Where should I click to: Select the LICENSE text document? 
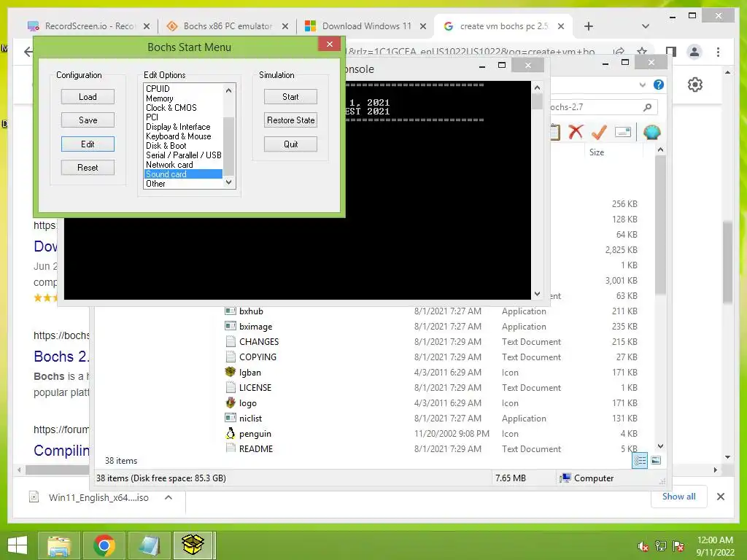(x=255, y=388)
